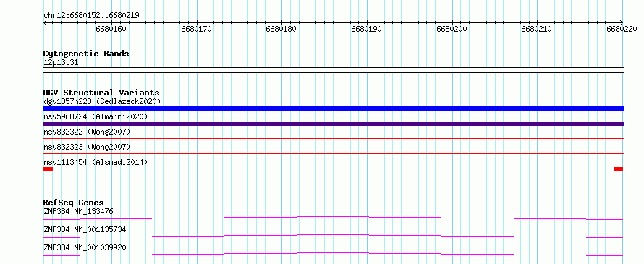Click the 6680170 ruler tick label
Viewport: 644px width, 264px height.
click(196, 29)
